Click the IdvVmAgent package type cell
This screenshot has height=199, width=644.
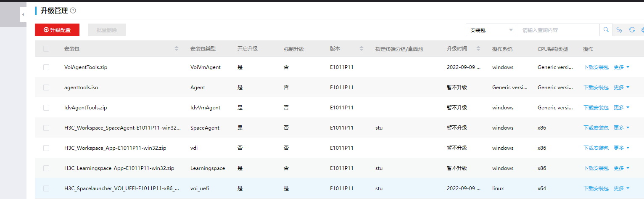point(206,108)
